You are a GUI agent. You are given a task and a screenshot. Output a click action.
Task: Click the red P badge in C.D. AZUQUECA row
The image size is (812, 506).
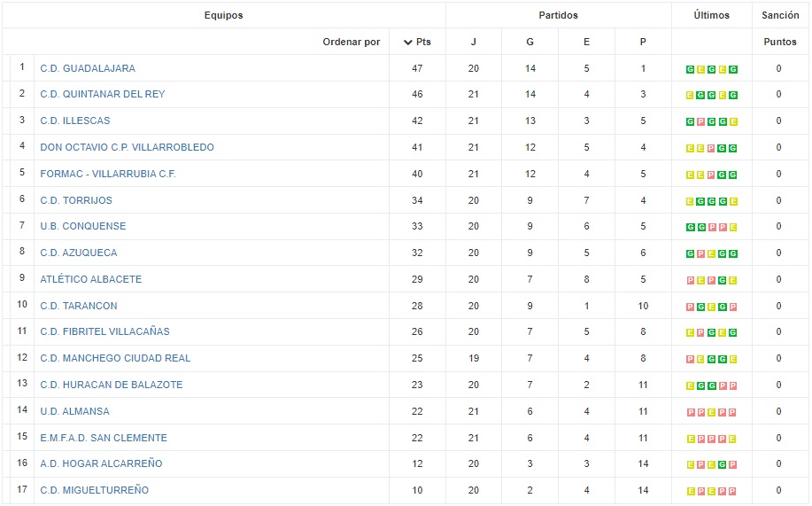(700, 253)
